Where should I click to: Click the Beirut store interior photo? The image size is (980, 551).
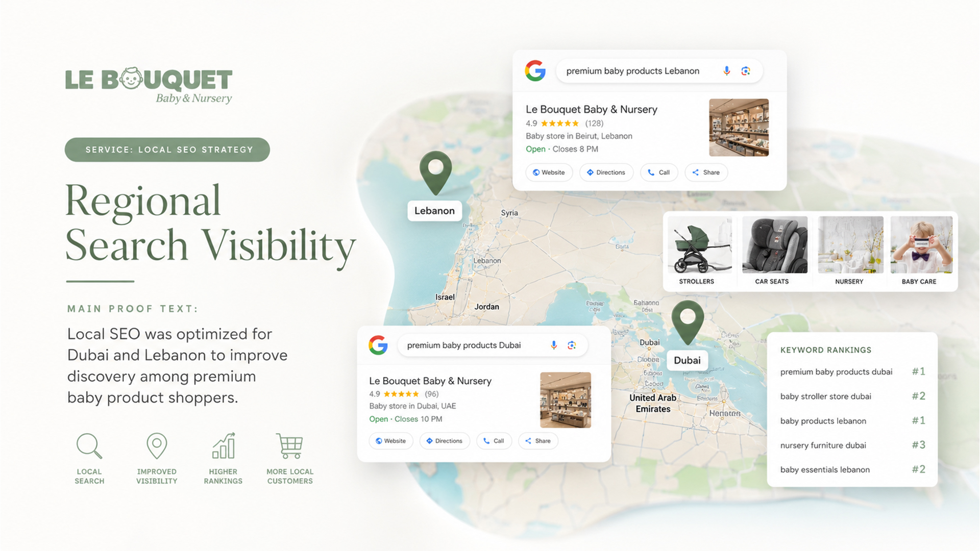[x=739, y=128]
